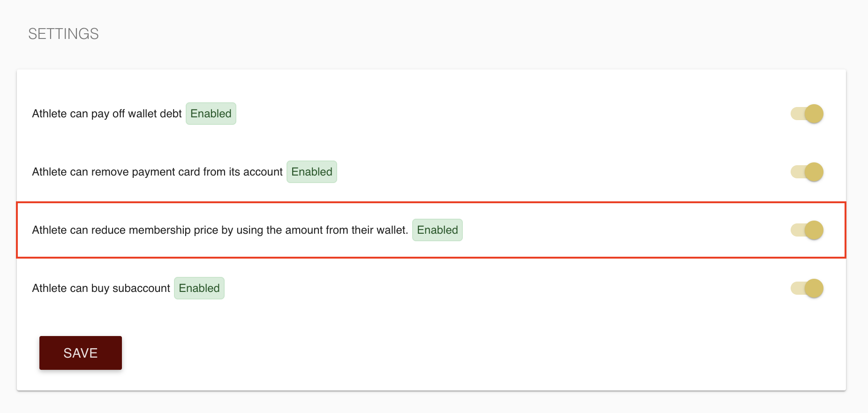Click Enabled badge beside wallet debt setting
Screen dimensions: 868x413
pyautogui.click(x=211, y=114)
